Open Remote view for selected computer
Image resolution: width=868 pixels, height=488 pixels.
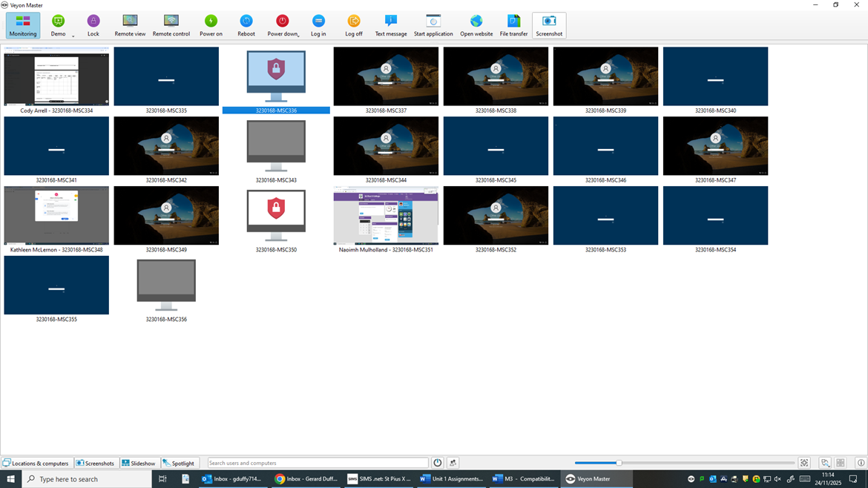click(x=130, y=25)
